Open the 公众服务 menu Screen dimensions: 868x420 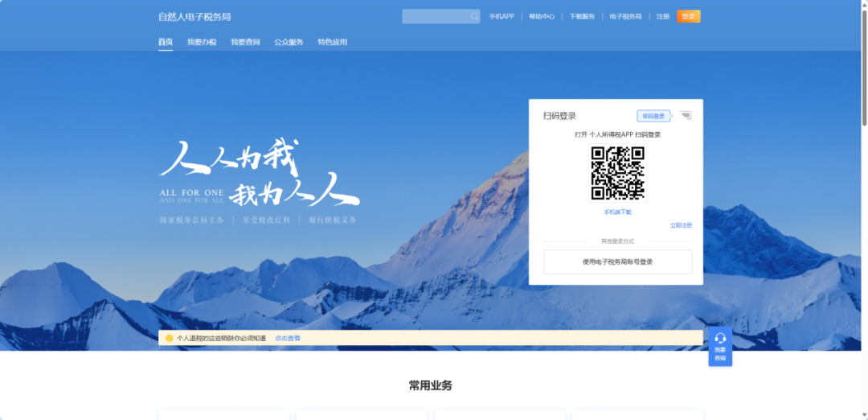pos(289,42)
